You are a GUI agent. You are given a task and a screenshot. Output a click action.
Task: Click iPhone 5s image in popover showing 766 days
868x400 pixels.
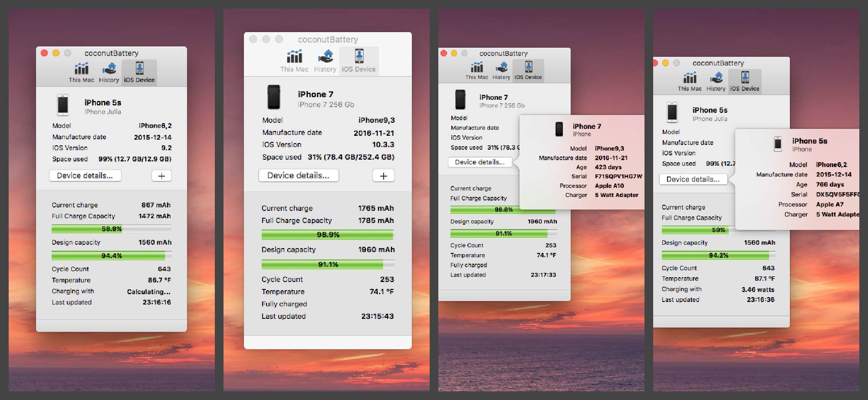778,144
